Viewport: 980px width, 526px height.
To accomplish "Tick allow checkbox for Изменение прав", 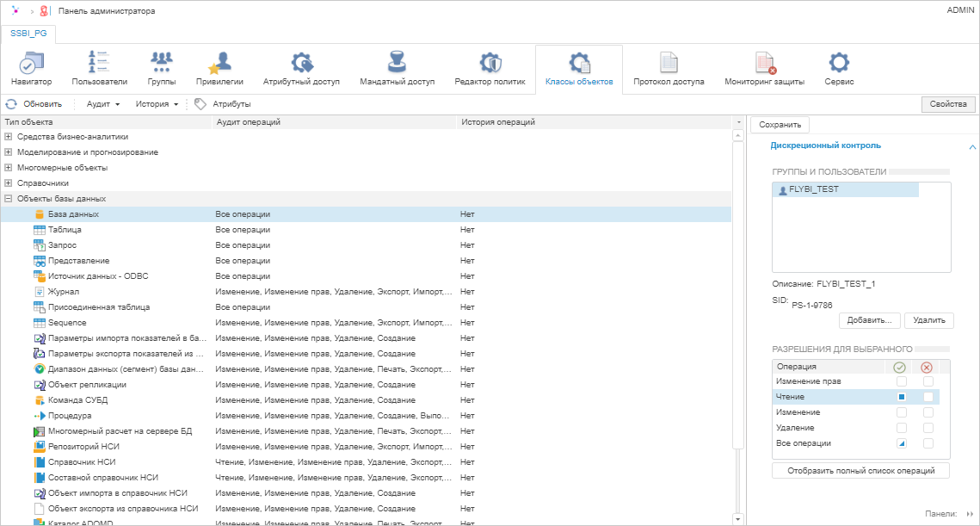I will tap(902, 381).
